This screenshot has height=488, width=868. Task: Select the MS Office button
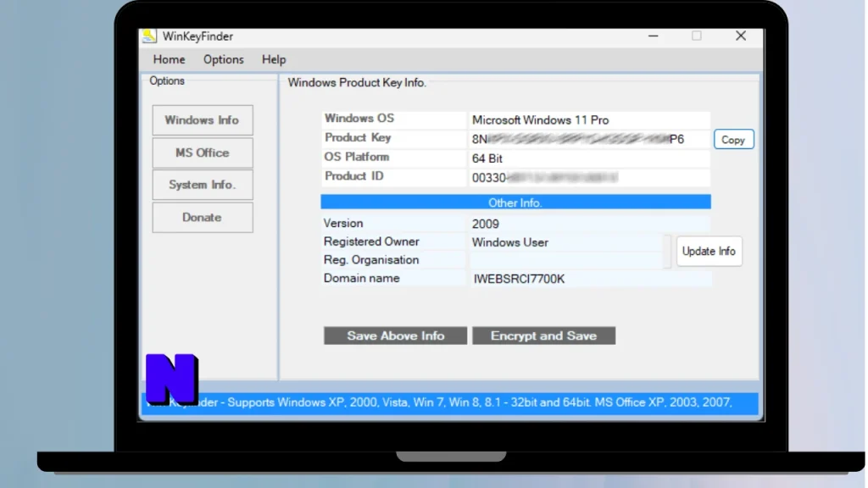[203, 152]
